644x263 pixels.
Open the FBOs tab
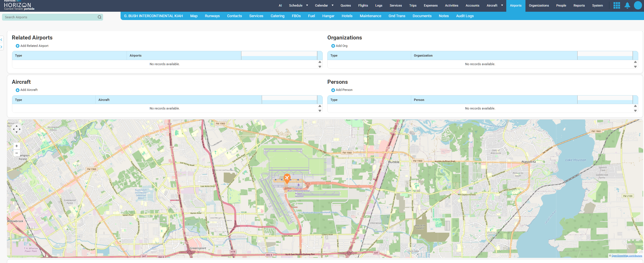point(296,16)
